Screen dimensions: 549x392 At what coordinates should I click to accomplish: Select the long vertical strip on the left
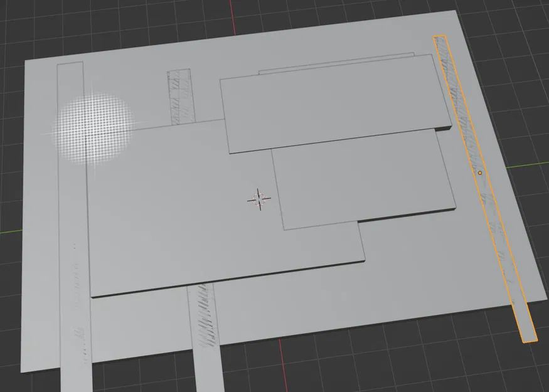[x=73, y=228]
